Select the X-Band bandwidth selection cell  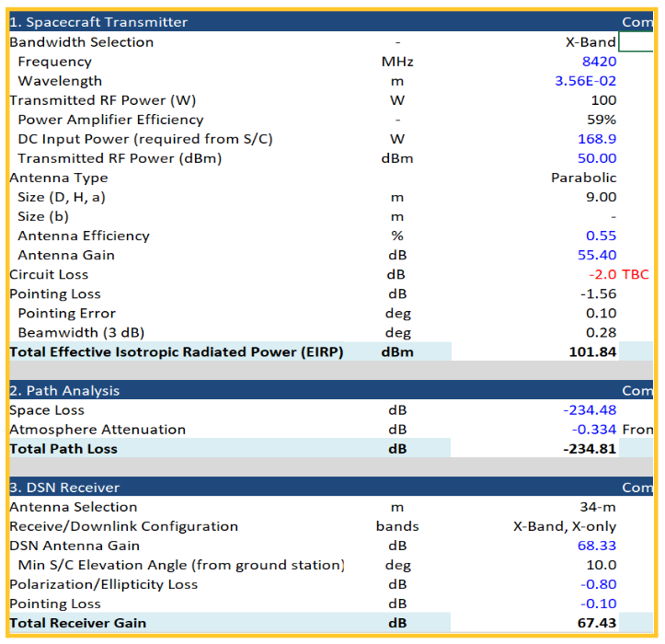coord(590,42)
